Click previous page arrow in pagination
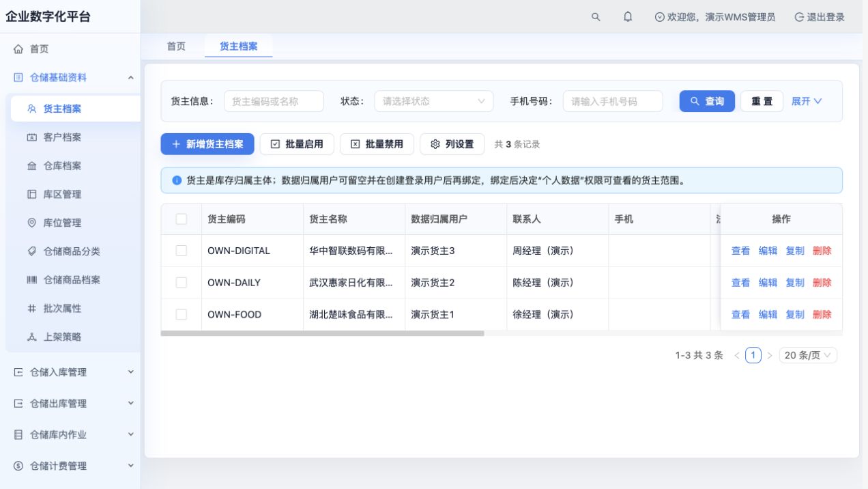 click(x=737, y=355)
